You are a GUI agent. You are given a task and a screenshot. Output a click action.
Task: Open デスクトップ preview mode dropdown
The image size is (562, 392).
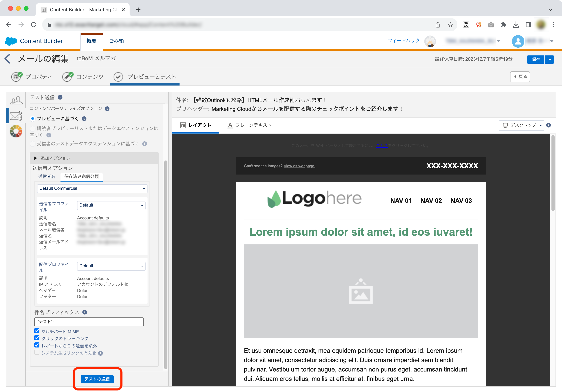(521, 125)
